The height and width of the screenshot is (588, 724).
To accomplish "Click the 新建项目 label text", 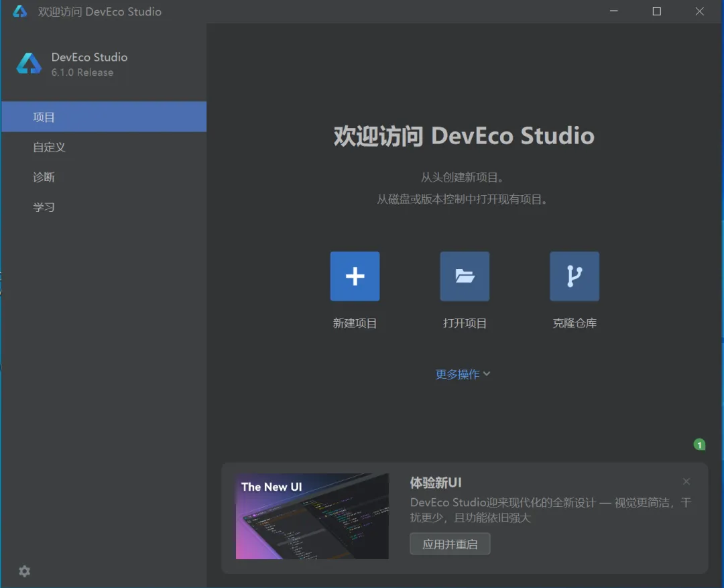I will tap(355, 323).
